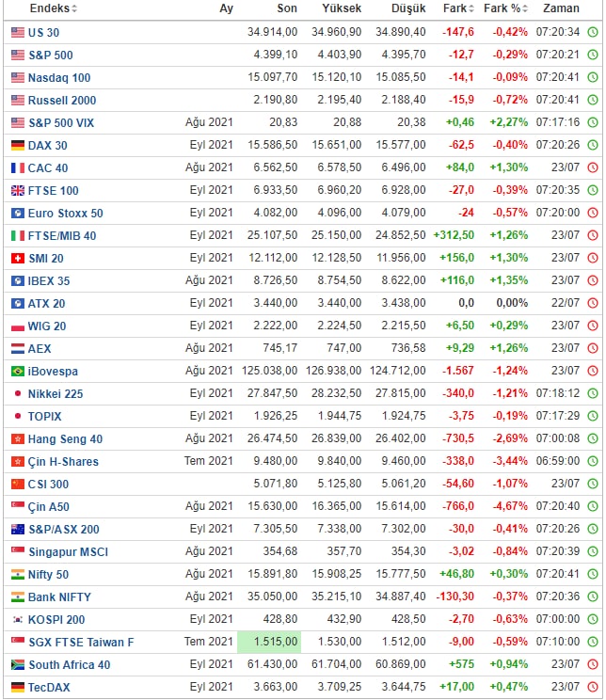Open the Bank NIFTY link
Viewport: 606px width, 700px height.
[59, 597]
